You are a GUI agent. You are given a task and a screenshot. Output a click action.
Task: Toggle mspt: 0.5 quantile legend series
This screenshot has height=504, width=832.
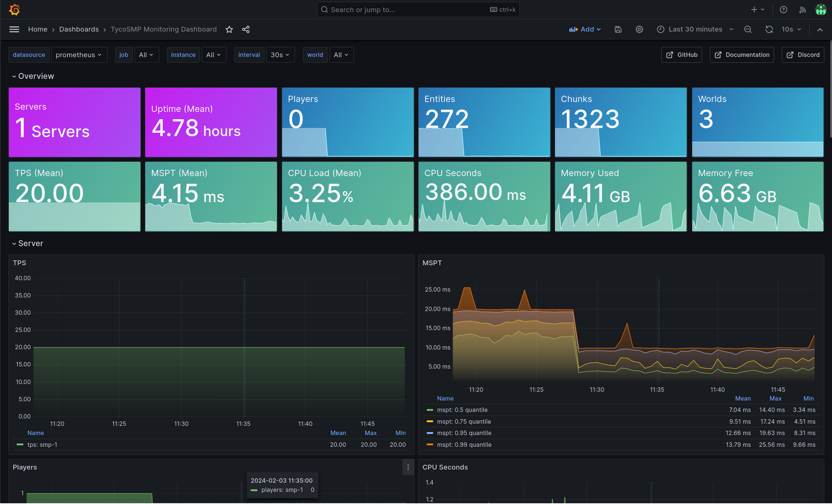[x=462, y=410]
